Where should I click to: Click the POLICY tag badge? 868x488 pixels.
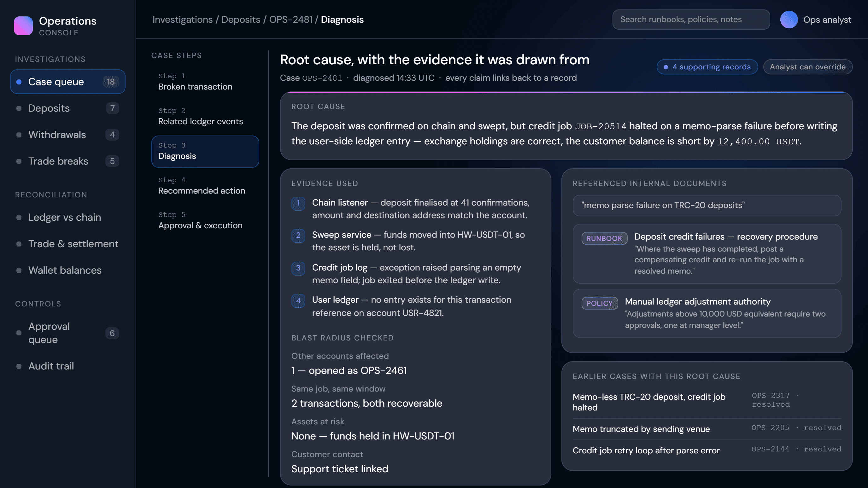coord(600,303)
